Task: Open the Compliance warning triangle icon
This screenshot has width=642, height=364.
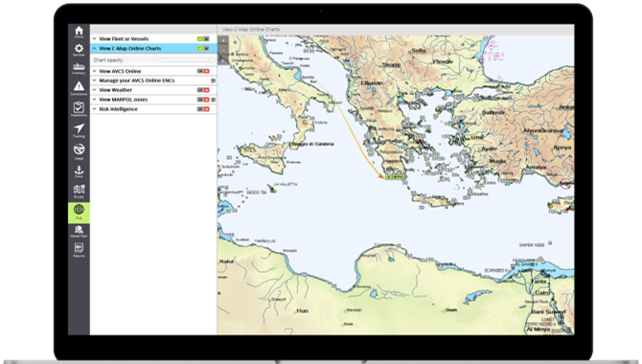Action: (x=79, y=88)
